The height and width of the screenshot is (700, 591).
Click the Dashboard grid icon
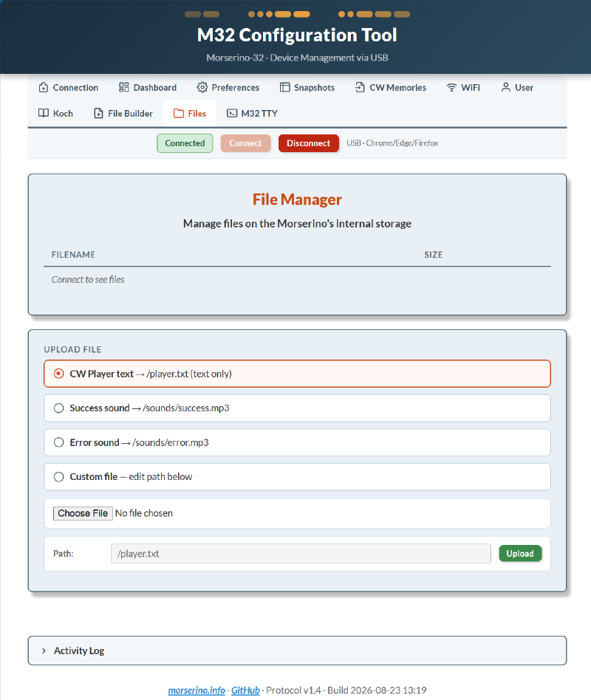click(123, 87)
